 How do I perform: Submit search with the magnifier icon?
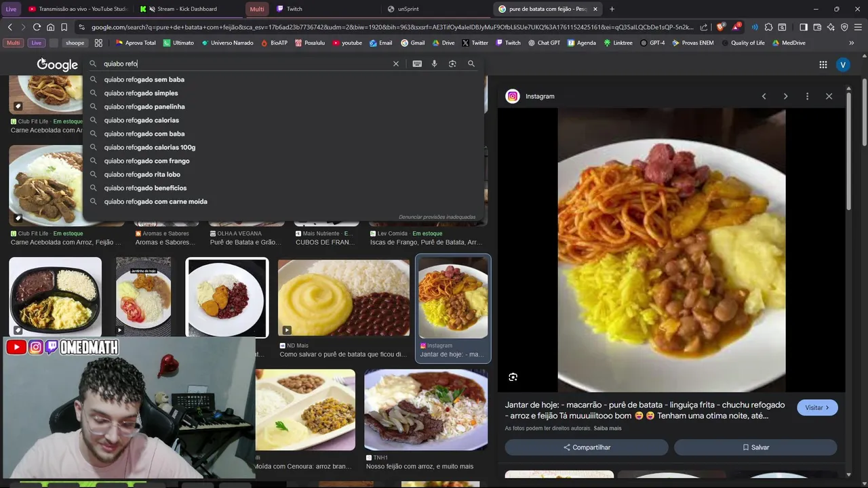tap(471, 64)
